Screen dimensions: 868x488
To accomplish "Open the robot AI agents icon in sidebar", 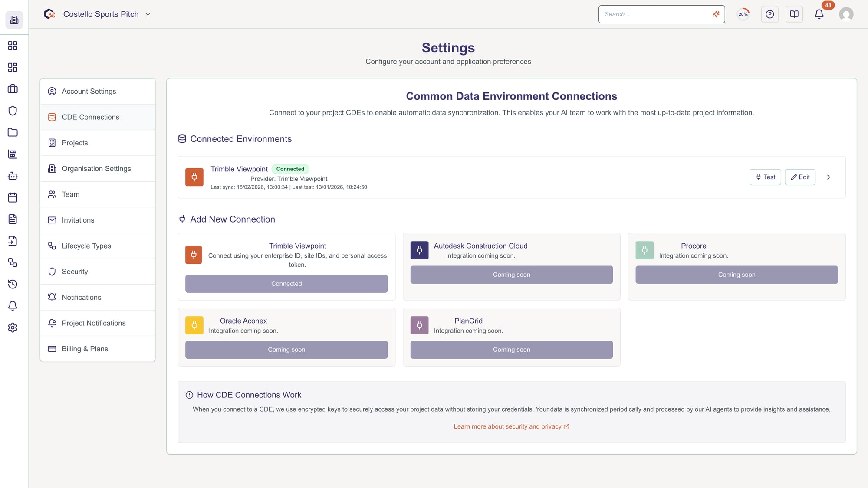I will click(12, 176).
